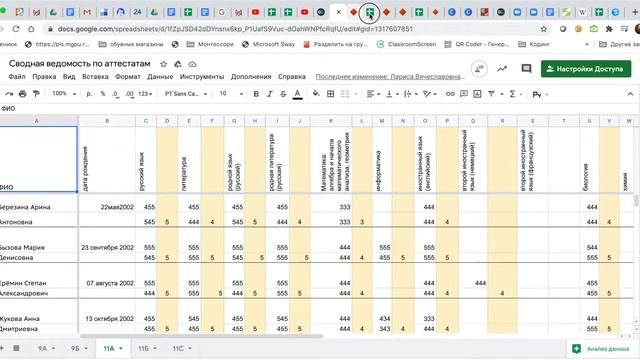This screenshot has width=640, height=360.
Task: Open the borders tool
Action: click(x=331, y=94)
